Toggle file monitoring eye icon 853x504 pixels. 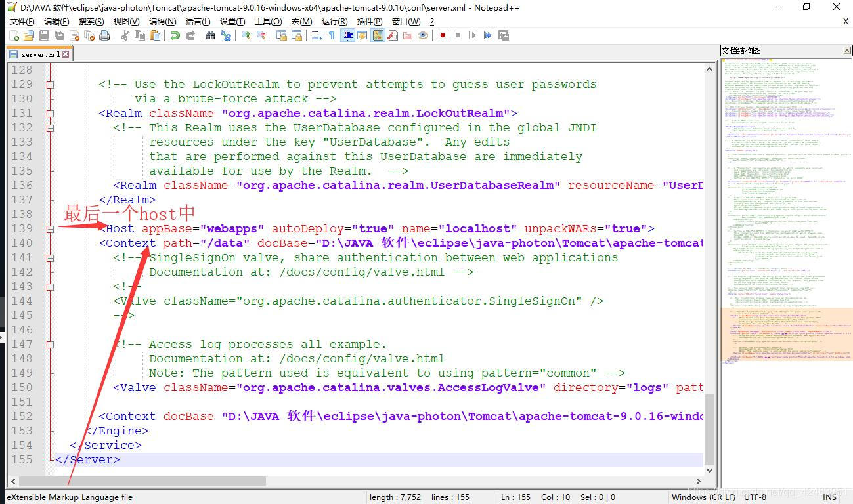[x=422, y=35]
